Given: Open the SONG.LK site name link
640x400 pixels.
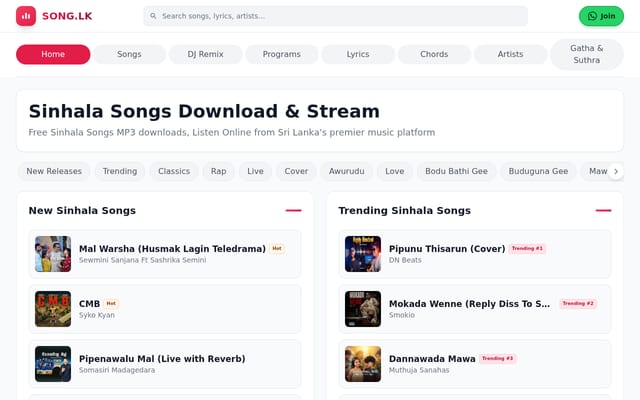Looking at the screenshot, I should 67,16.
